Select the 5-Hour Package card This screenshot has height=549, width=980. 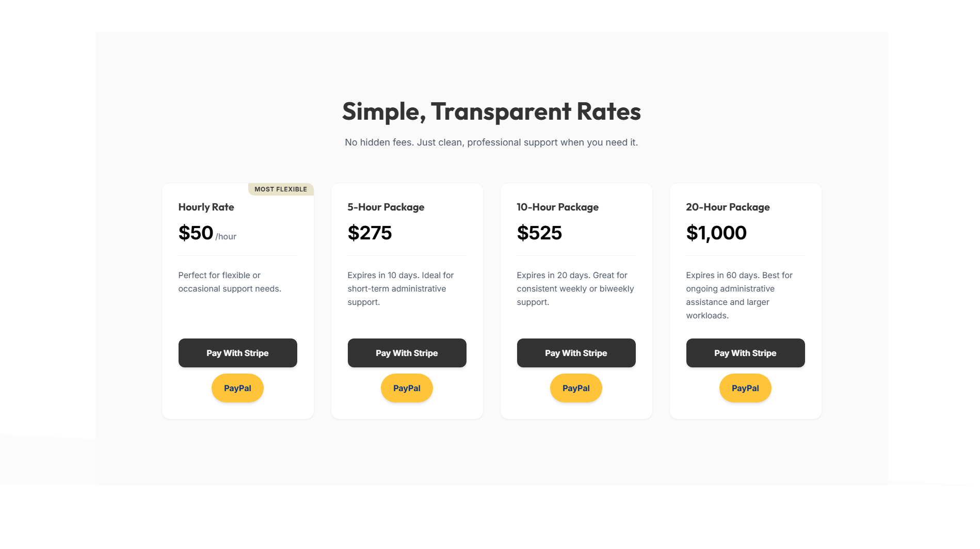[x=407, y=299]
